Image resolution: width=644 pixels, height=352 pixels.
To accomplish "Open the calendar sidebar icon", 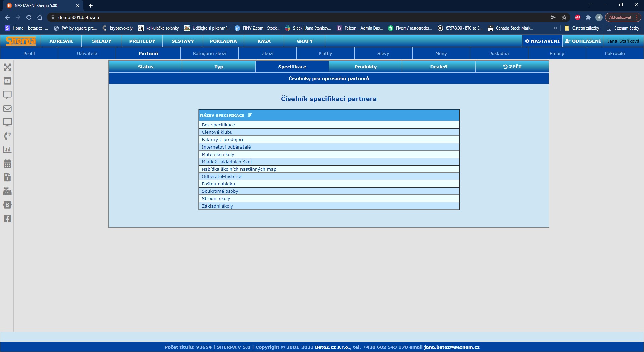I will click(7, 164).
